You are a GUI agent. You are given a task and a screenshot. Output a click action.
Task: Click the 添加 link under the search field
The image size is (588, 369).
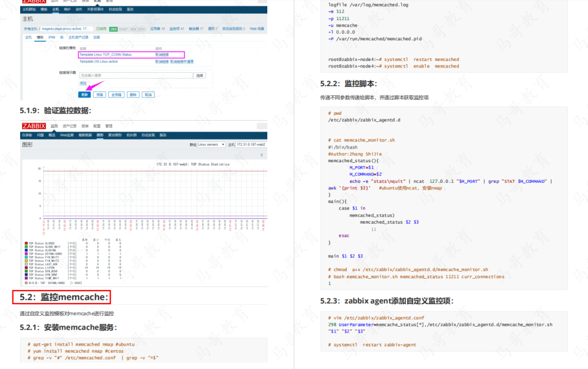tap(83, 83)
